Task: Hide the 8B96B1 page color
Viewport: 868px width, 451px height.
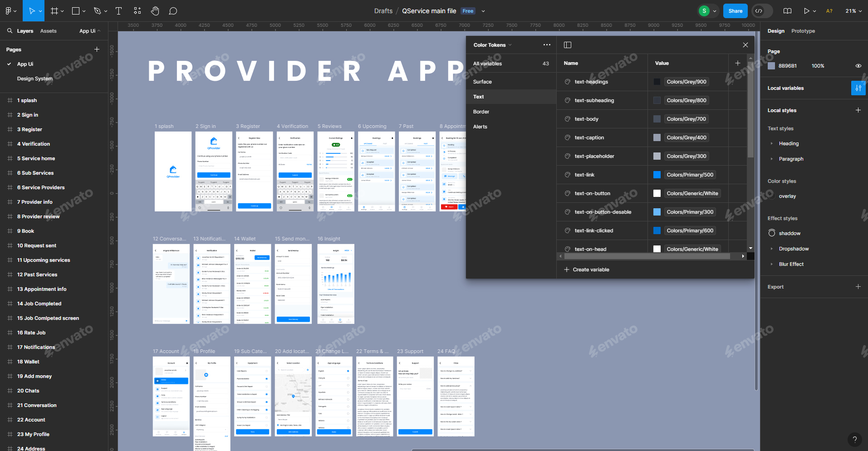Action: (858, 66)
